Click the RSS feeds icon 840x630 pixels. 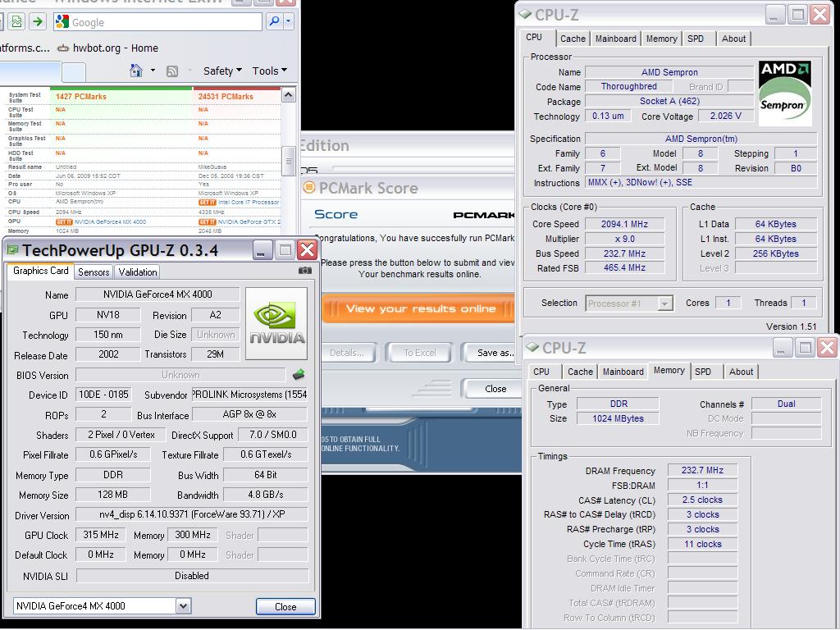(172, 71)
